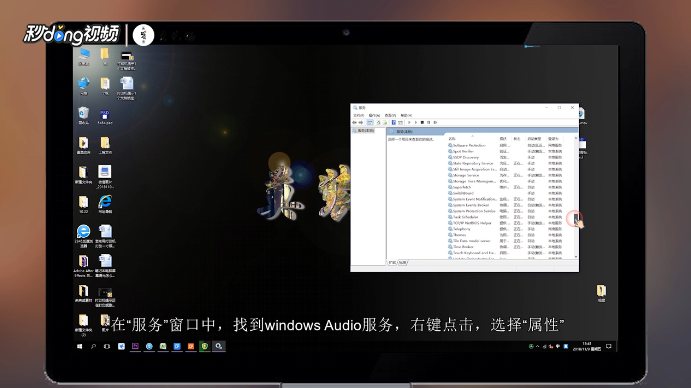Click the Back arrow in Services toolbar
This screenshot has height=388, width=691.
coord(354,122)
